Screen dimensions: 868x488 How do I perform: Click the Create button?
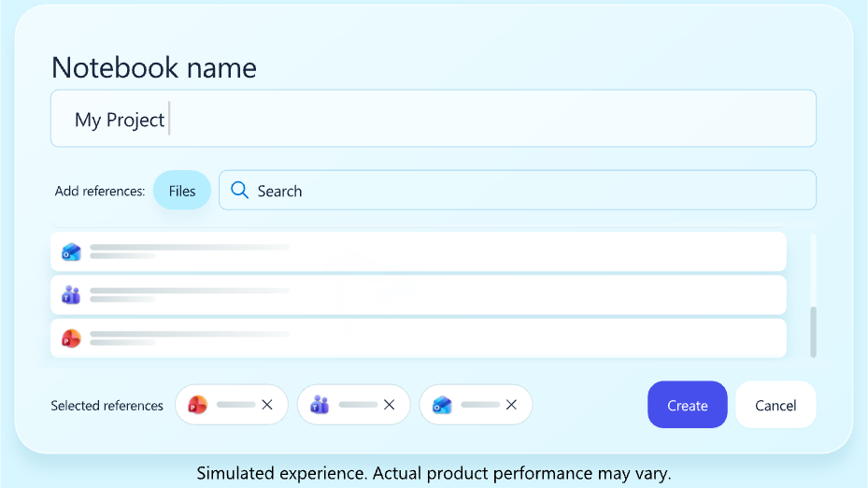coord(687,405)
